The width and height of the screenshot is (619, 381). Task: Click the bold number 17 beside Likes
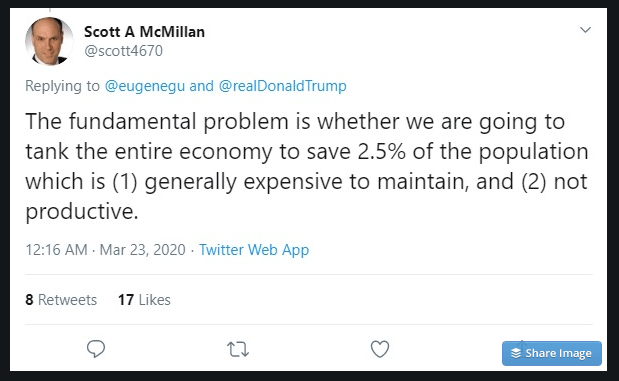126,300
